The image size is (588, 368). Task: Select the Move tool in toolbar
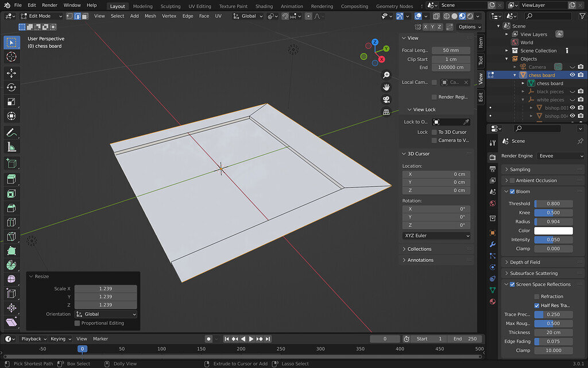click(x=11, y=73)
